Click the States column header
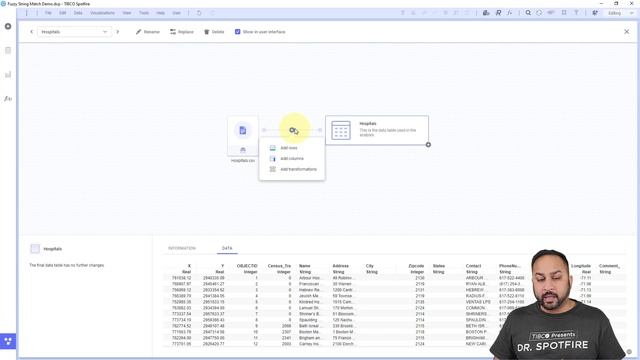 439,266
